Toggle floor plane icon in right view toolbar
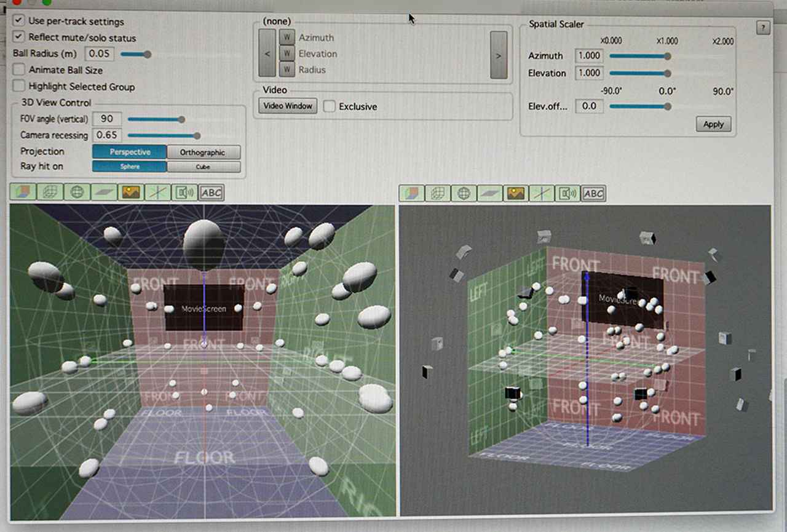 tap(490, 194)
